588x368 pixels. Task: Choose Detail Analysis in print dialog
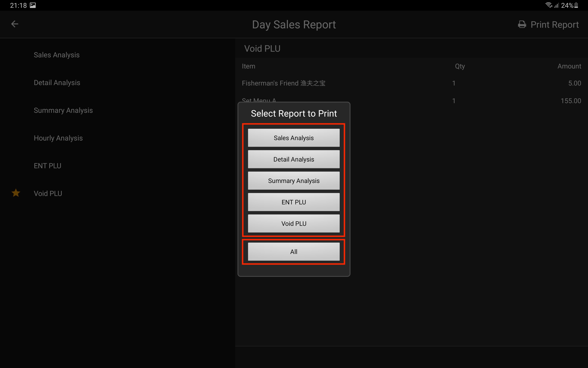click(294, 159)
